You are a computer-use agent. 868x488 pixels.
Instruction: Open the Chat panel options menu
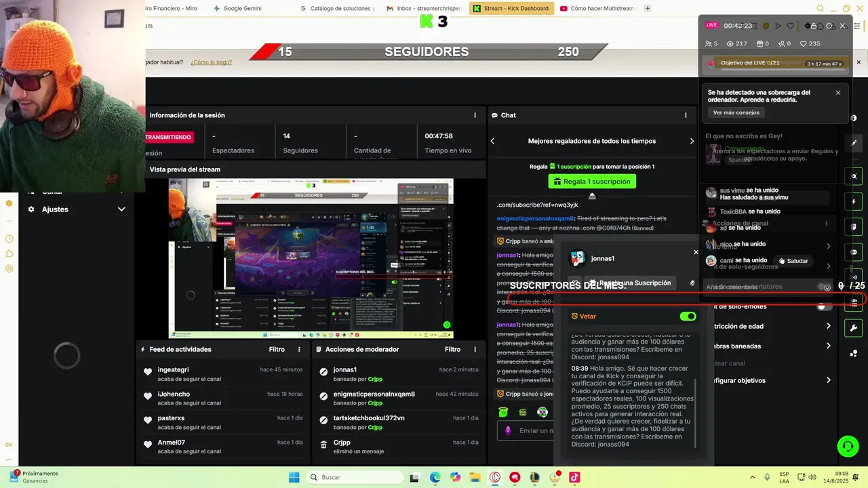pyautogui.click(x=686, y=115)
